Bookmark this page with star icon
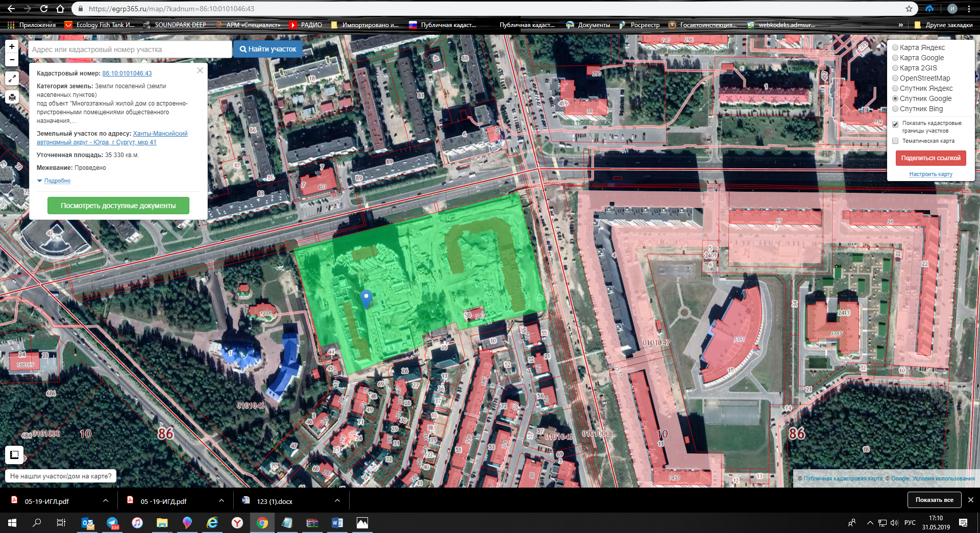The width and height of the screenshot is (980, 533). 909,9
